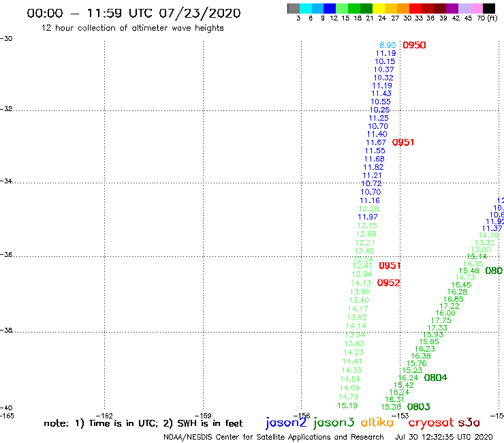504x443 pixels.
Task: Click the -159 longitude axis label
Action: click(203, 416)
